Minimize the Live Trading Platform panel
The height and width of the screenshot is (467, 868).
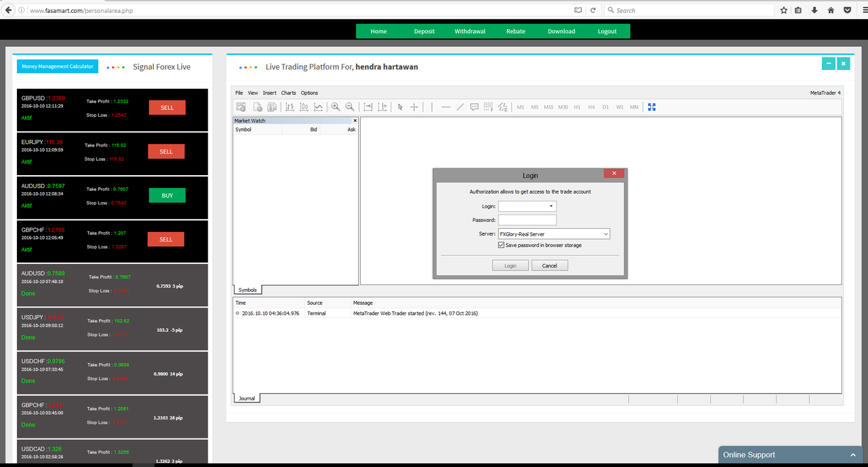(828, 63)
